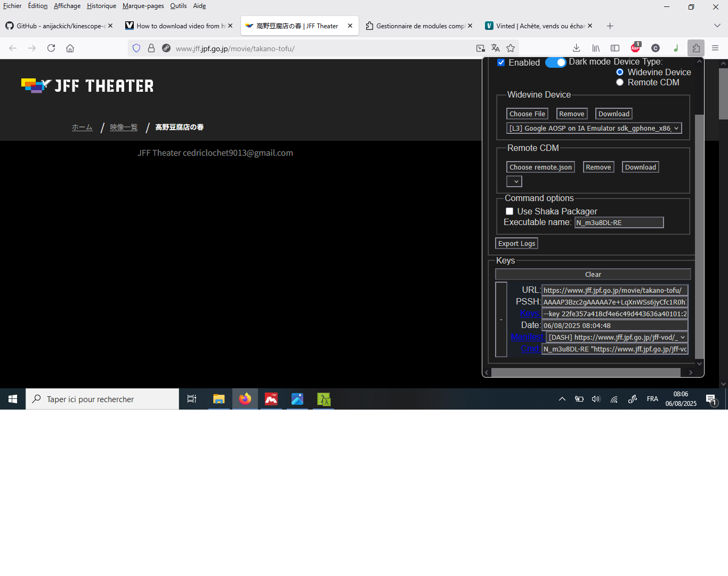Switch to the Gestionnaire de modules tab

419,26
